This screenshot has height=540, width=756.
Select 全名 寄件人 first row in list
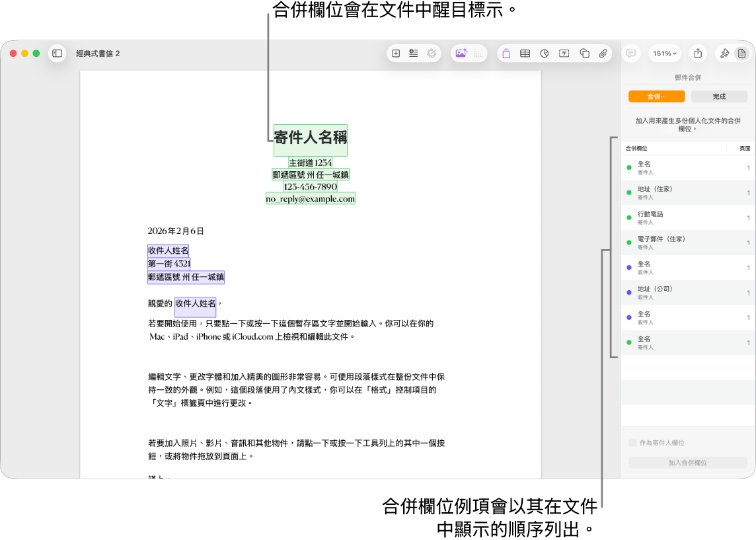point(688,168)
